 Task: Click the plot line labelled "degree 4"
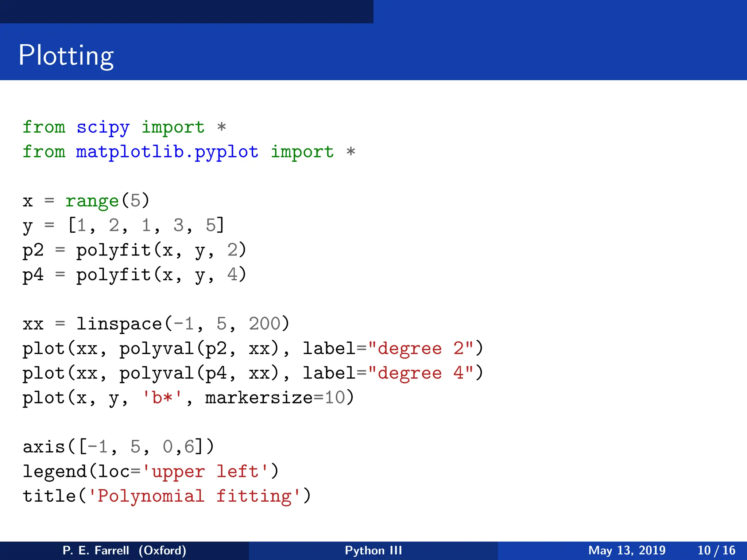[x=253, y=373]
